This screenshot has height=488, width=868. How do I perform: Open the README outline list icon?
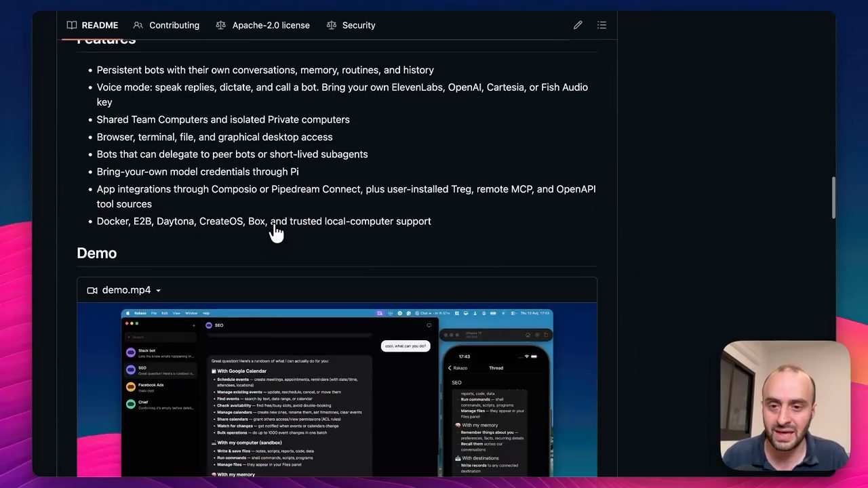coord(601,25)
